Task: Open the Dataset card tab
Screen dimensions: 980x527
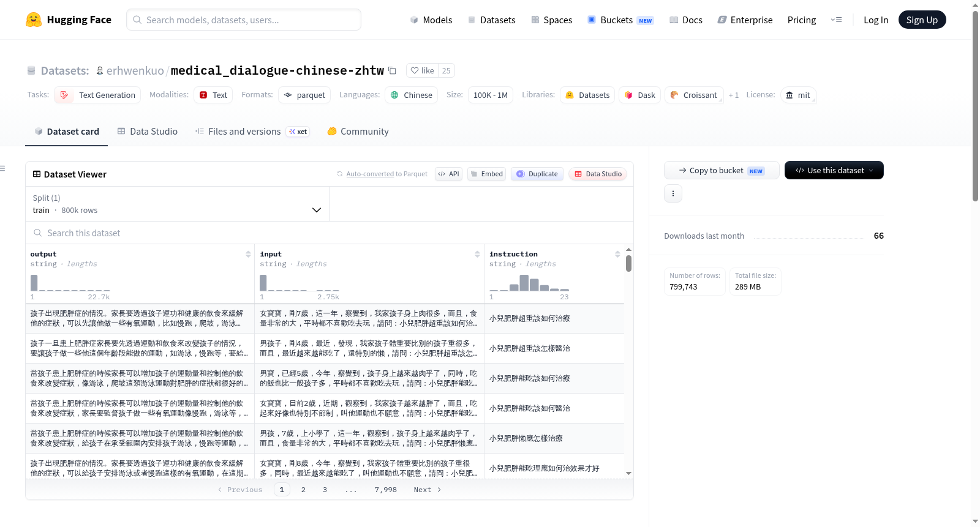Action: [66, 131]
